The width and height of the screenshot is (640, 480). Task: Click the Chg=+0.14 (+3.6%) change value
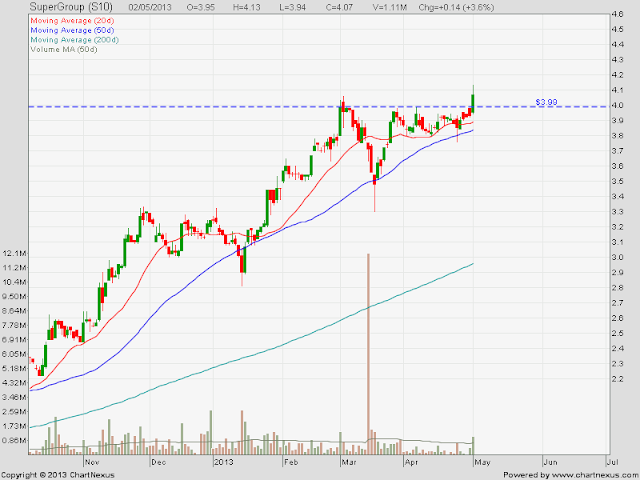(456, 7)
